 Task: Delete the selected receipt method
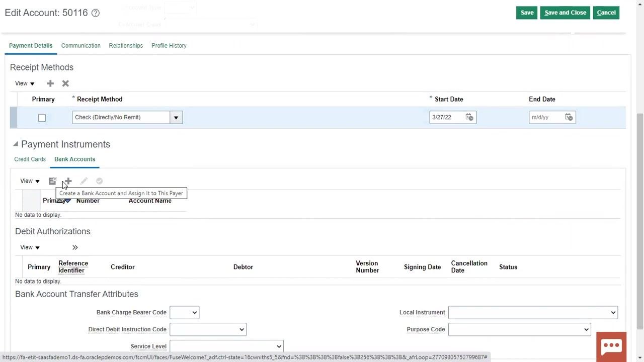pyautogui.click(x=65, y=83)
